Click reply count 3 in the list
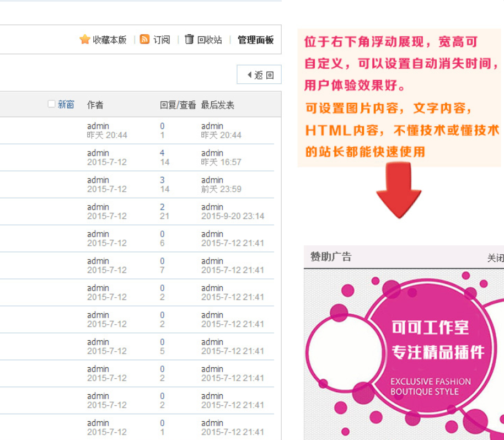 162,180
